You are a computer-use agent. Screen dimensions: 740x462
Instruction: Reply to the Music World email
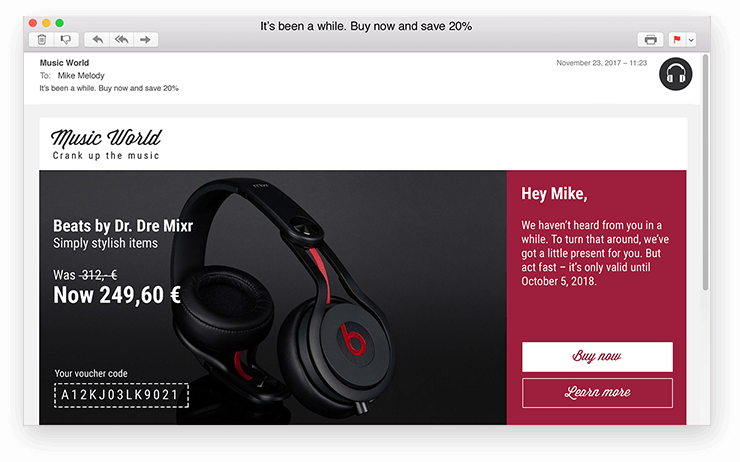(x=97, y=40)
